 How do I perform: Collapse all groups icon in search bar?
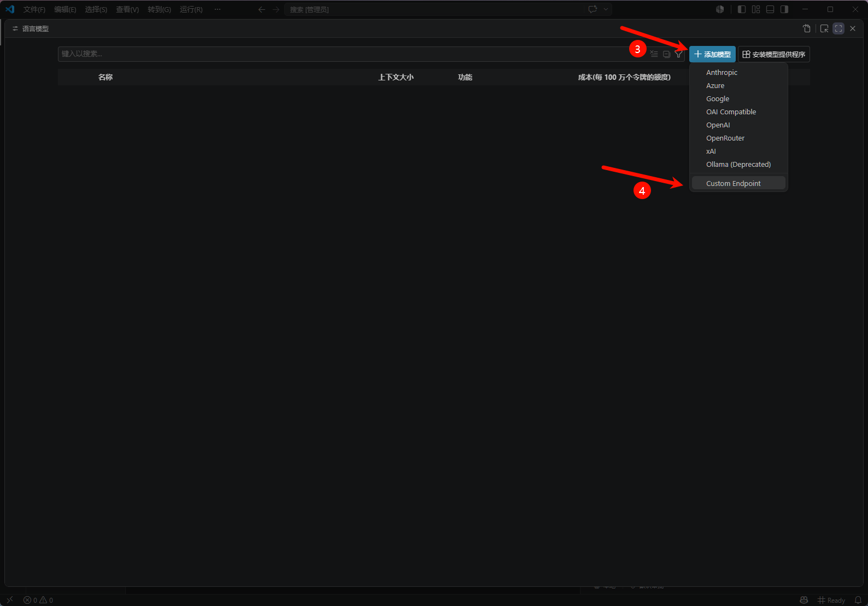point(666,54)
